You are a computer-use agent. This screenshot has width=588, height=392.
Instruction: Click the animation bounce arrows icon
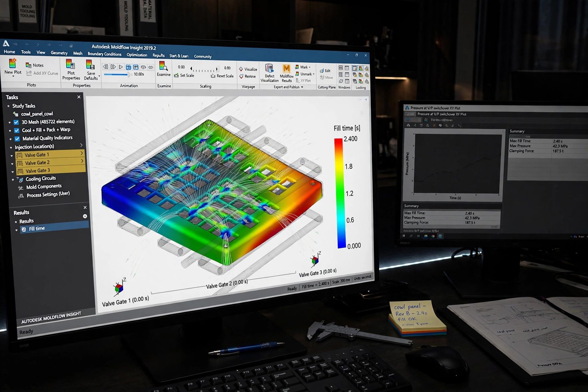pos(151,67)
